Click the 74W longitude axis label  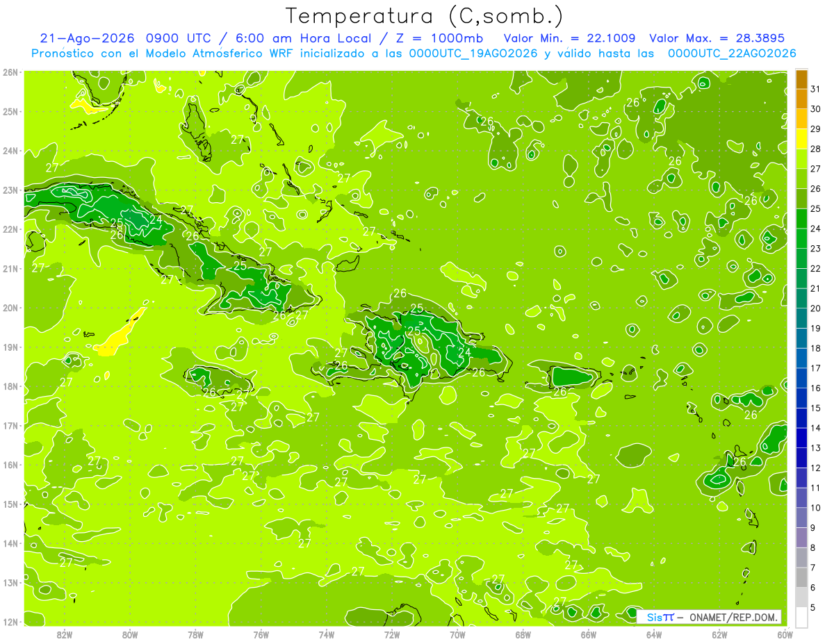point(327,634)
